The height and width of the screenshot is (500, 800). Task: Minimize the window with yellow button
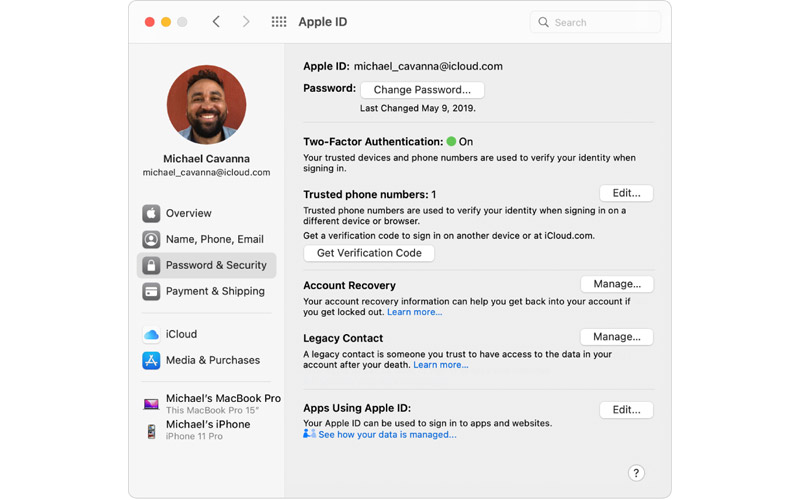point(166,22)
